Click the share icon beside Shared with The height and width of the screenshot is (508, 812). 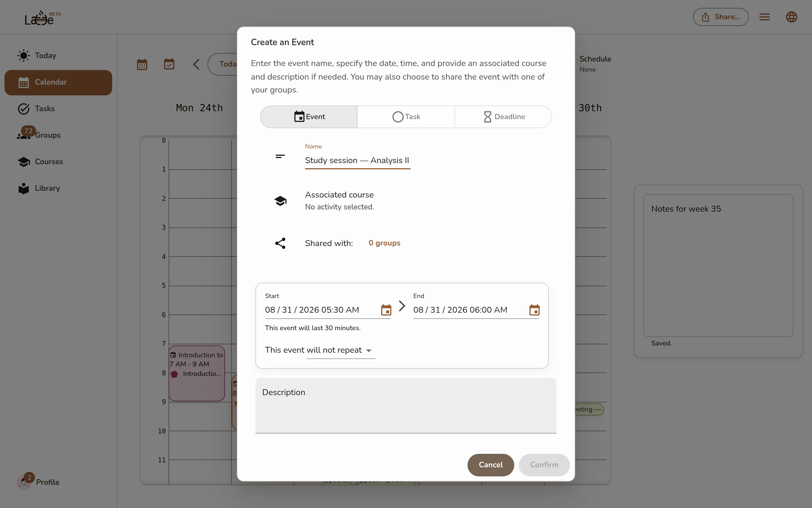(x=280, y=243)
